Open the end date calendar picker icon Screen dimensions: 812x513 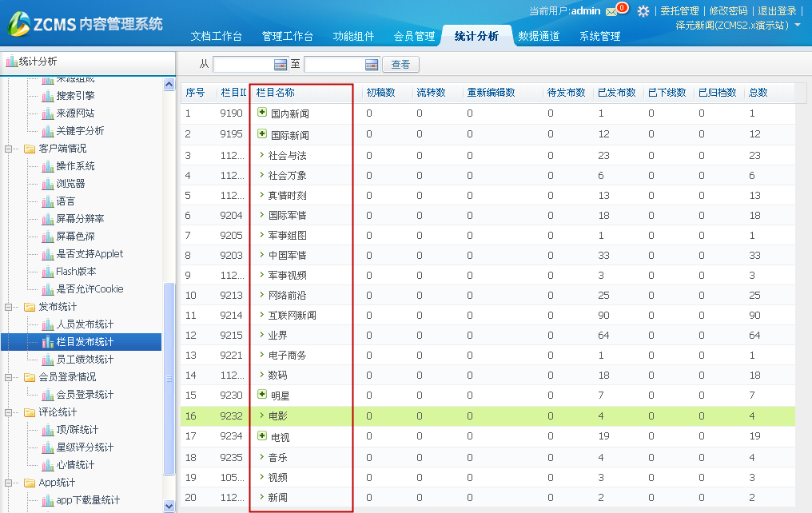[x=372, y=65]
